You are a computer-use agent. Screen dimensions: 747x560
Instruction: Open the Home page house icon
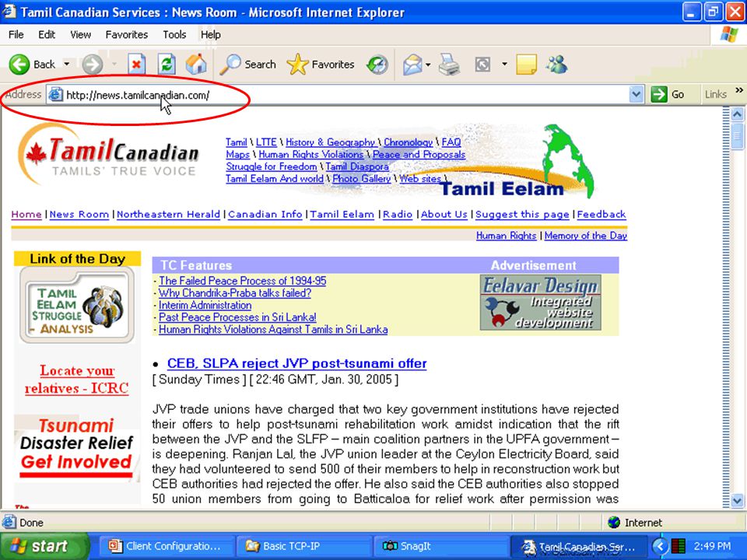(x=196, y=65)
